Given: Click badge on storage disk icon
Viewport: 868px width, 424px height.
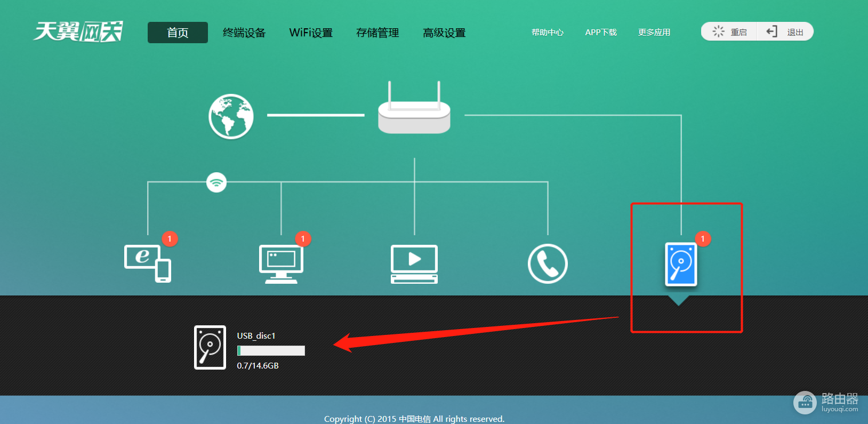Looking at the screenshot, I should click(x=703, y=238).
